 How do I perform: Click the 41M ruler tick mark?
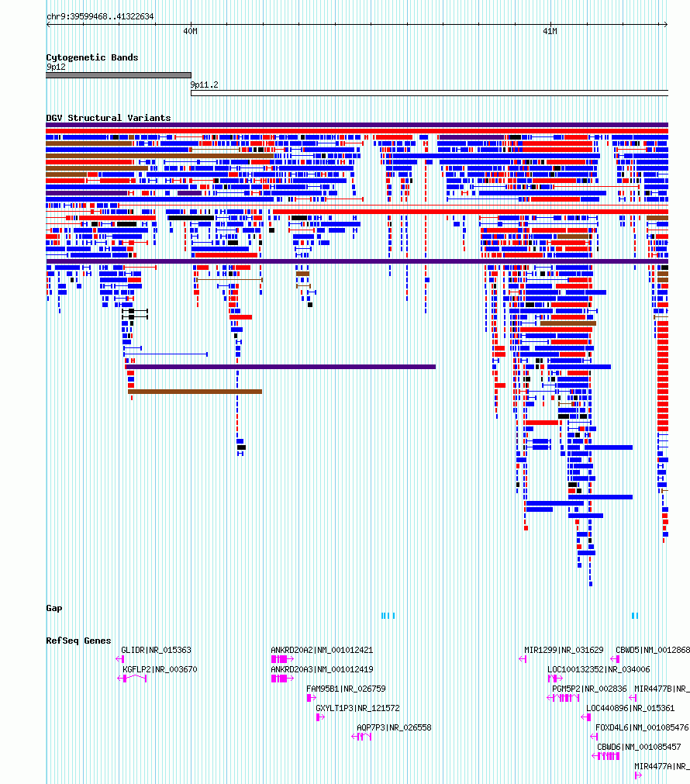pyautogui.click(x=550, y=25)
